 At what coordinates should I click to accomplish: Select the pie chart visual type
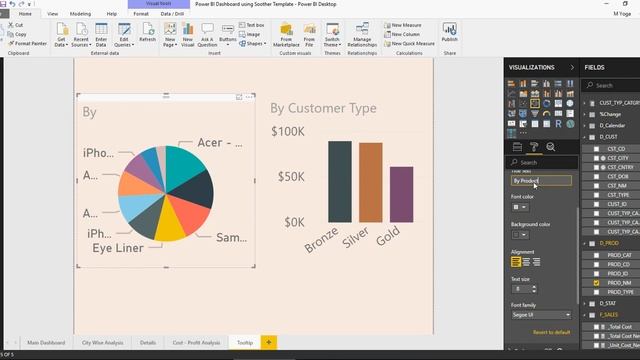coord(535,104)
